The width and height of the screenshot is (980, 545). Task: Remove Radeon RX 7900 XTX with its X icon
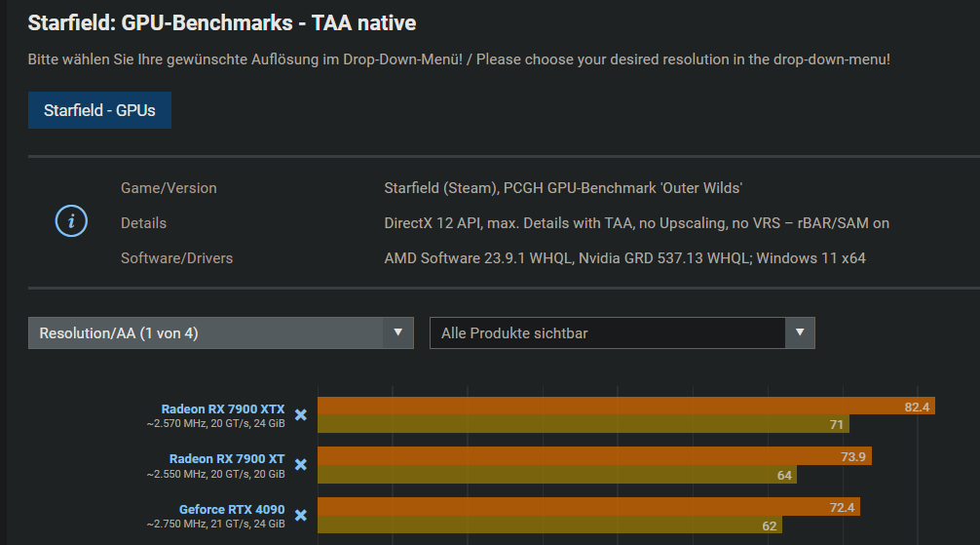pos(301,415)
